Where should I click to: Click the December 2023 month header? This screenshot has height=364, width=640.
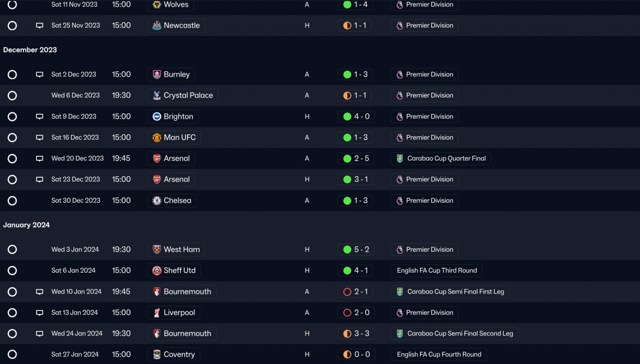(30, 50)
